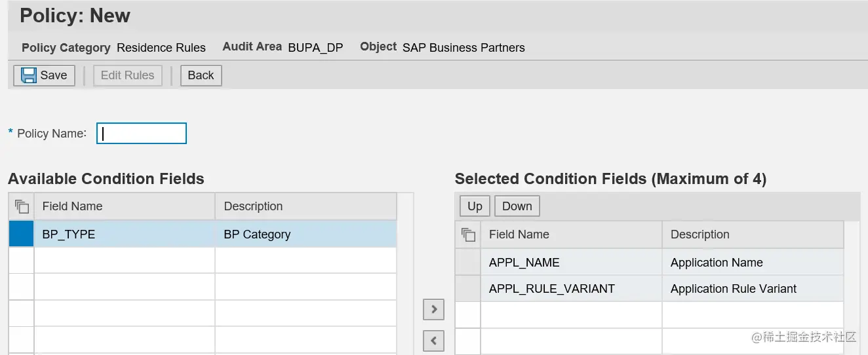Remove field with the < arrow
This screenshot has height=355, width=868.
[433, 341]
